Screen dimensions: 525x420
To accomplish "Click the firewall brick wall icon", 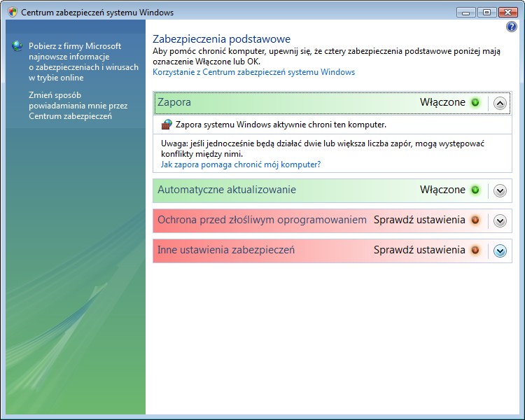I will pyautogui.click(x=167, y=125).
